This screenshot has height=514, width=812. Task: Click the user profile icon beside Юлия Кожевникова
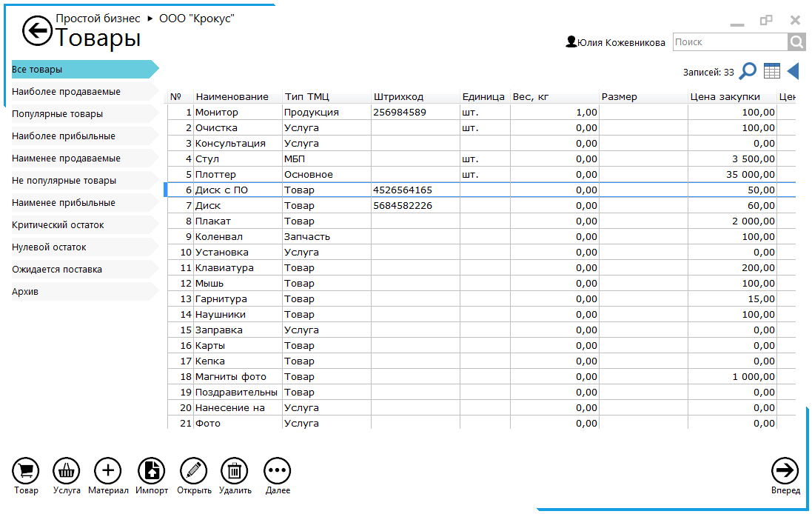click(571, 42)
